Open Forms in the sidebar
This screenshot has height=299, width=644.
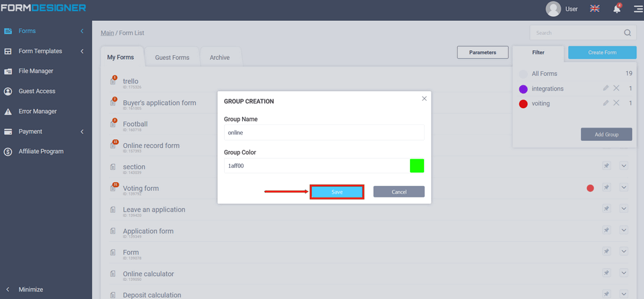click(x=27, y=31)
